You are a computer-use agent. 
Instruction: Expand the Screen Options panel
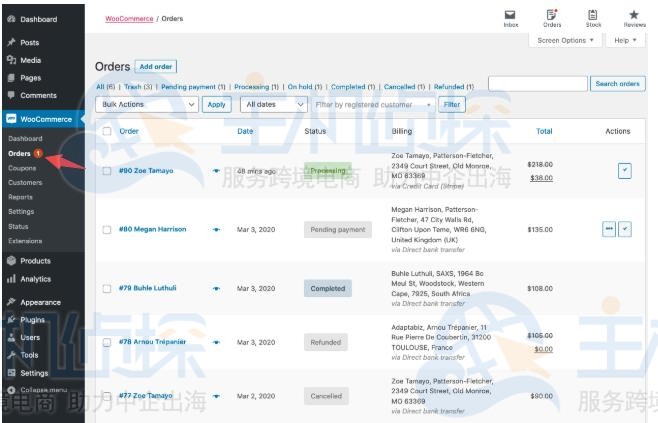tap(567, 41)
